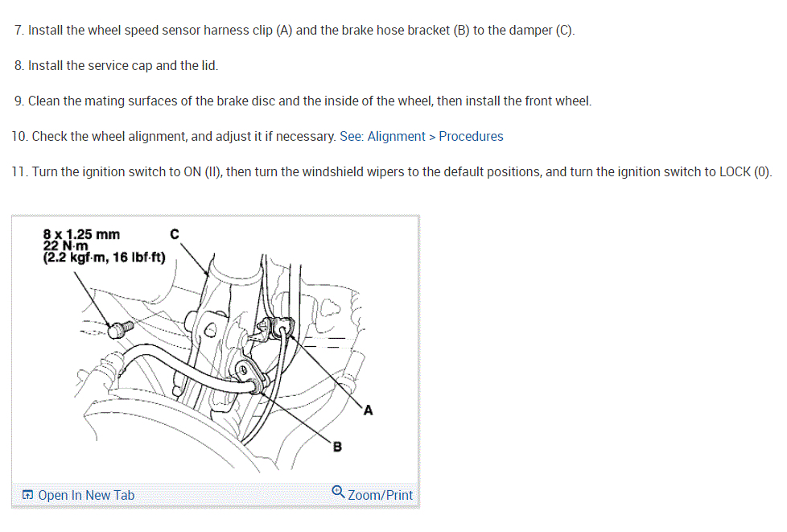Click the '22 N·m' torque value
Viewport: 787px width, 532px height.
point(65,246)
